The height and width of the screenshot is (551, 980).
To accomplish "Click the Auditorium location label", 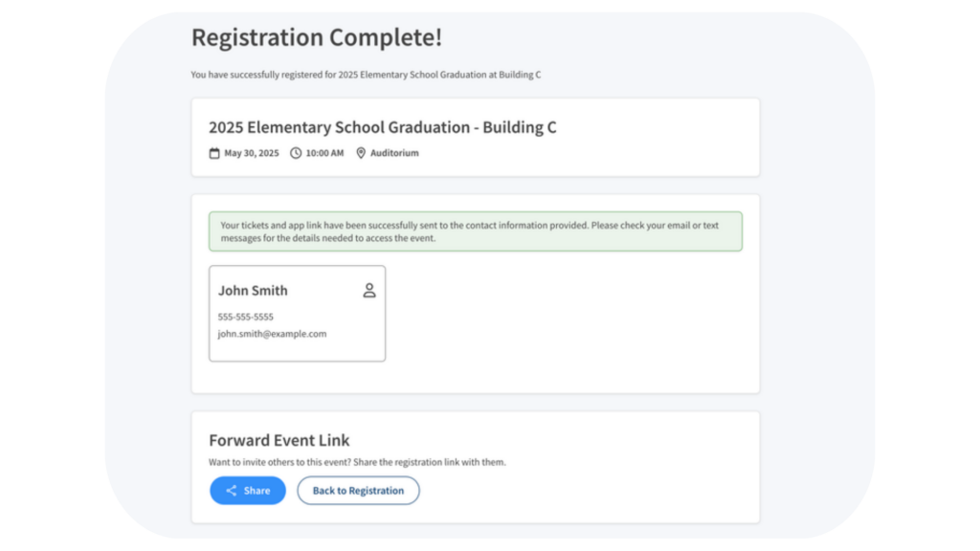I will coord(394,153).
